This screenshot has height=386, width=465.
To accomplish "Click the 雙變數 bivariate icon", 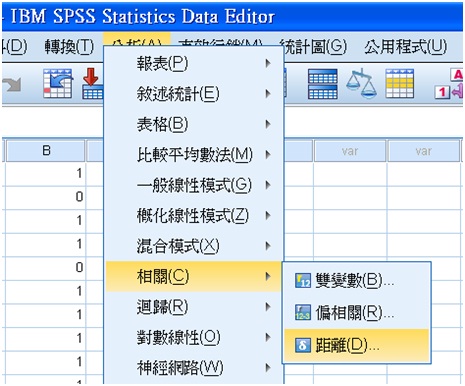I will pos(303,280).
